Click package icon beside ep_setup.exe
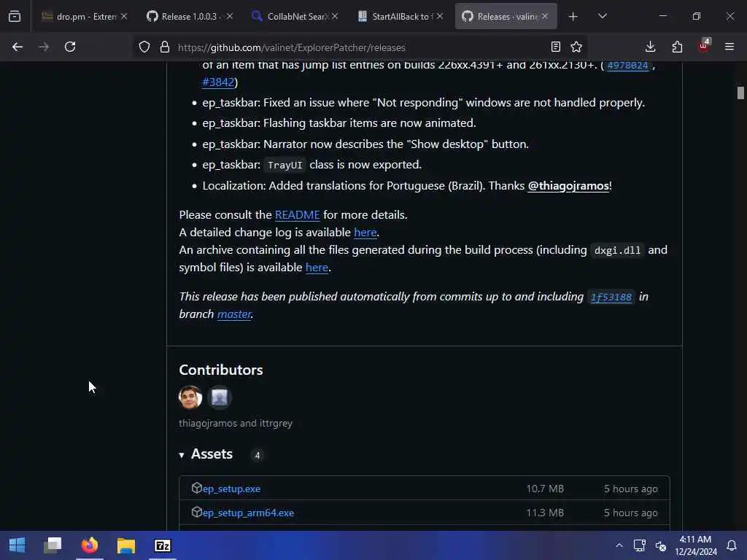747x560 pixels. (x=196, y=488)
